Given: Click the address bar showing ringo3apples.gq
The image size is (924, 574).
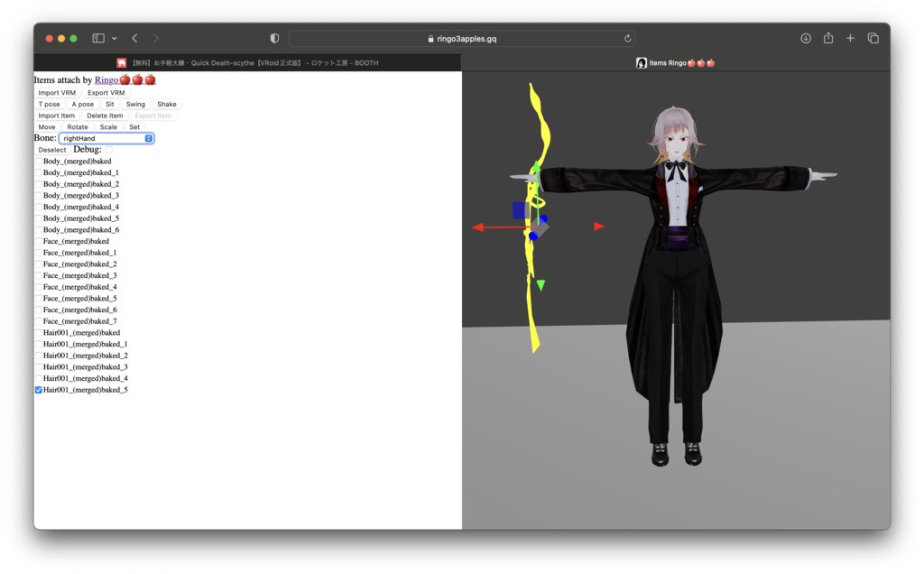Looking at the screenshot, I should click(462, 38).
